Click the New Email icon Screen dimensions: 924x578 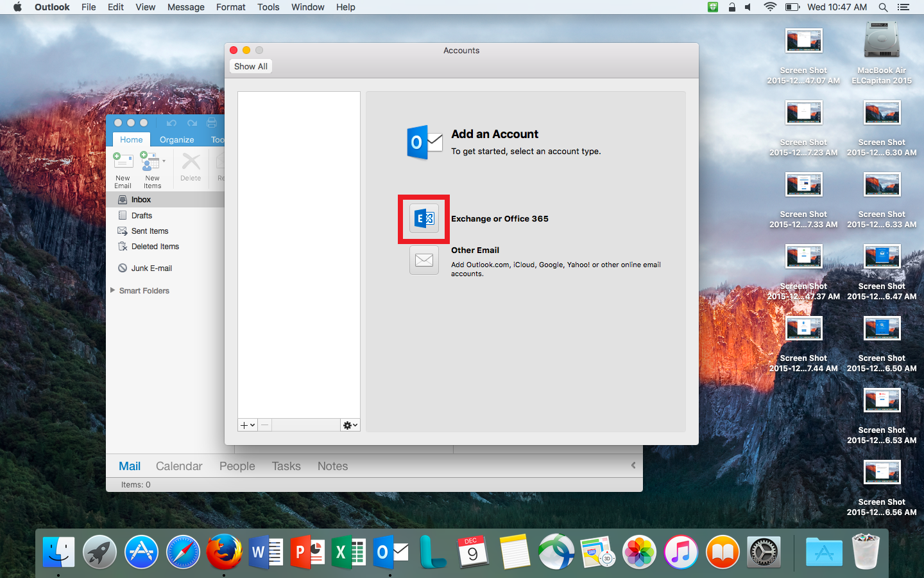(123, 170)
